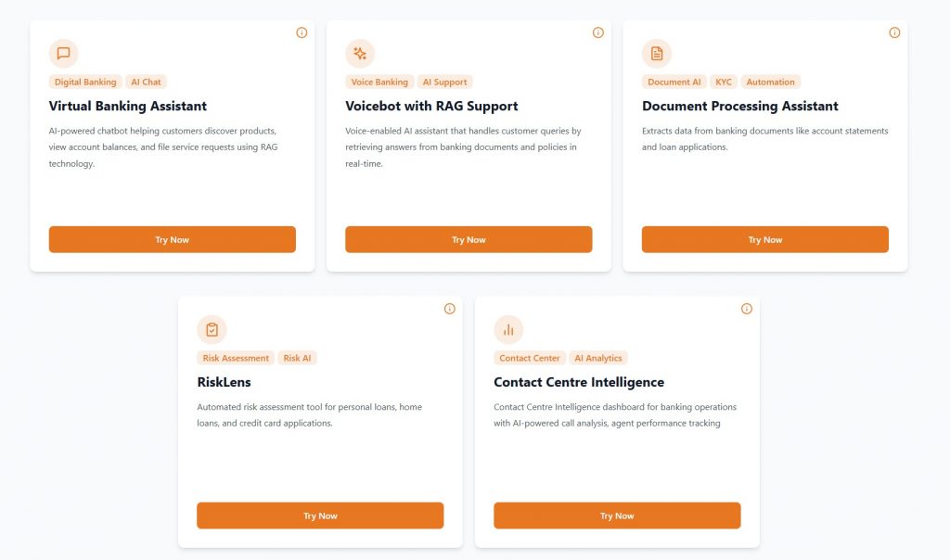Start RiskLens with Try Now button
Image resolution: width=950 pixels, height=560 pixels.
320,515
